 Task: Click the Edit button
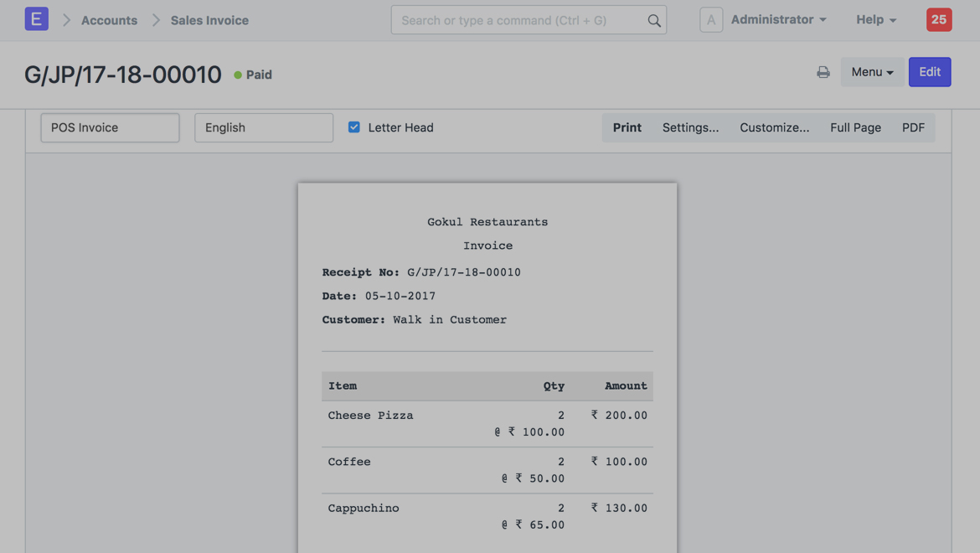[x=930, y=72]
